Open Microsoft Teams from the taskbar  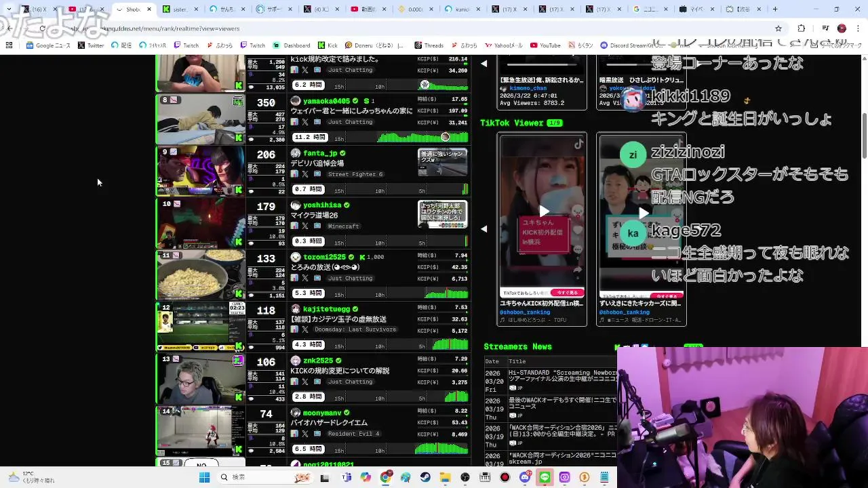point(347,477)
